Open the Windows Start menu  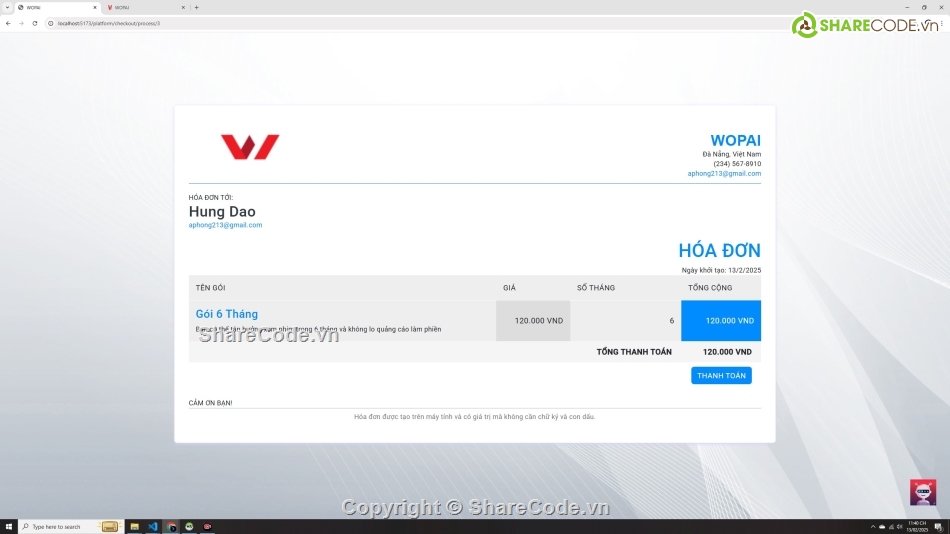click(8, 526)
